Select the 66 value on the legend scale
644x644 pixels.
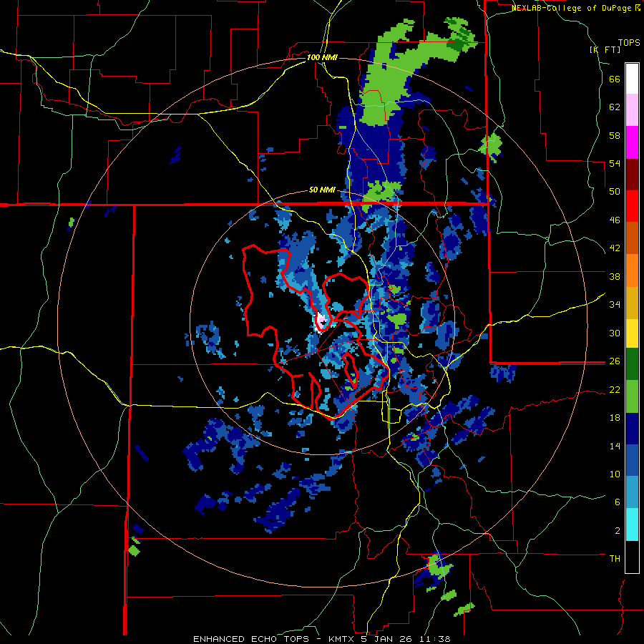tap(615, 79)
